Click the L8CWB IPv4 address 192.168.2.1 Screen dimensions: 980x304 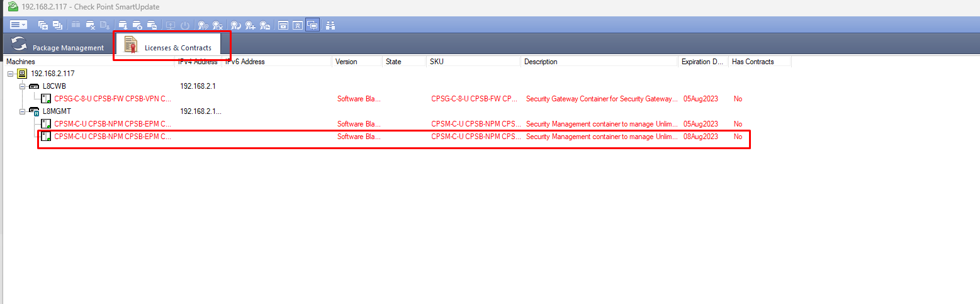pyautogui.click(x=198, y=86)
